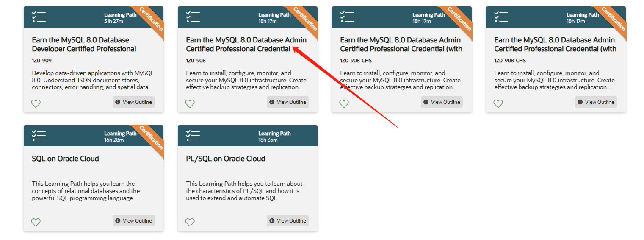Click description starting 'Develop data-driven applications with MySQL'
The image size is (644, 240).
[92, 80]
